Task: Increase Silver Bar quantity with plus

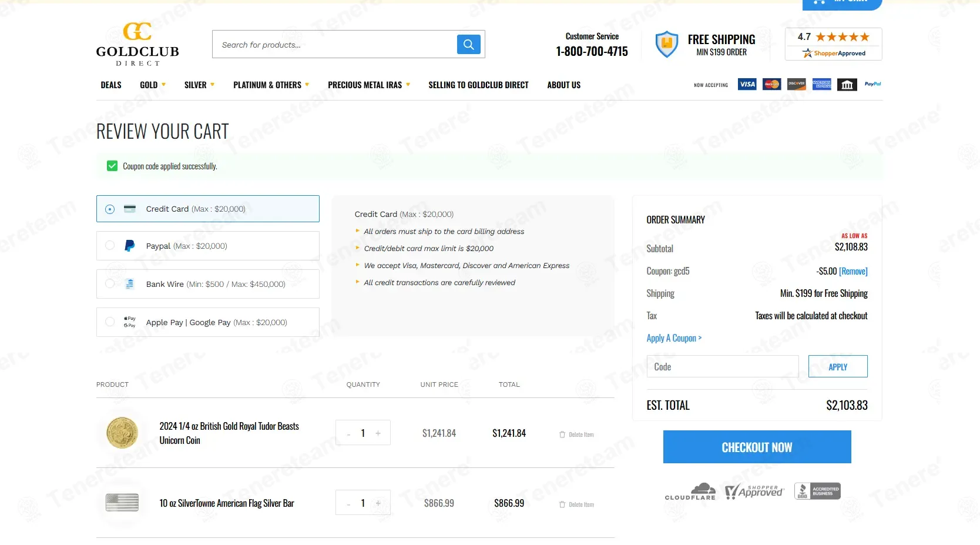Action: pyautogui.click(x=378, y=503)
